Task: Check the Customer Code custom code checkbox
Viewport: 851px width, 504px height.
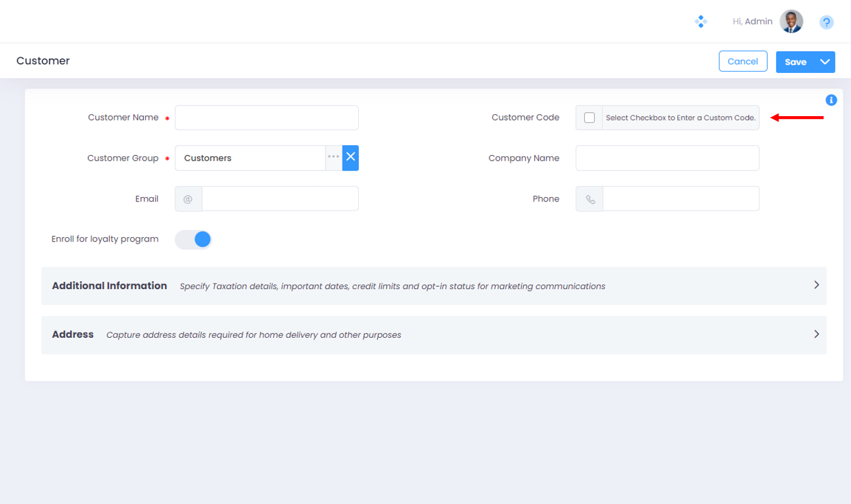Action: click(589, 117)
